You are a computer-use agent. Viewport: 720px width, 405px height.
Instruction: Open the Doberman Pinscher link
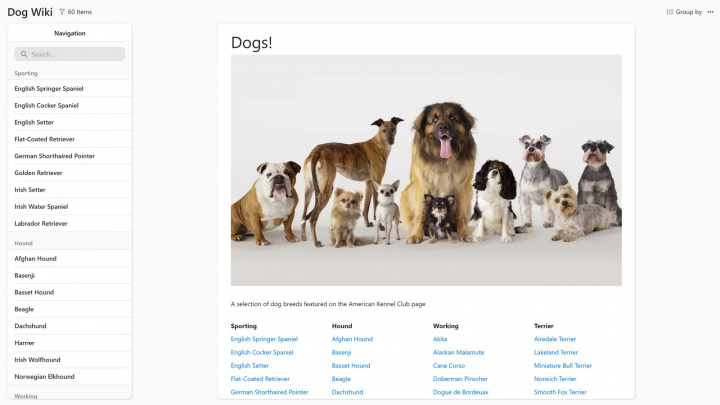[x=460, y=379]
